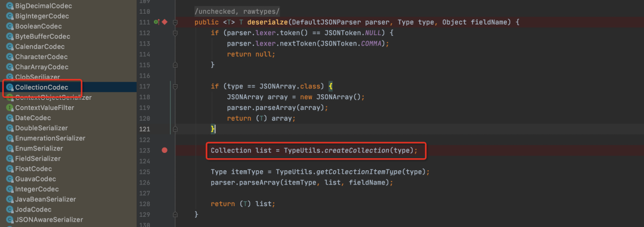Click the class icon next to DoubleSerializer
The width and height of the screenshot is (644, 227).
click(x=10, y=128)
